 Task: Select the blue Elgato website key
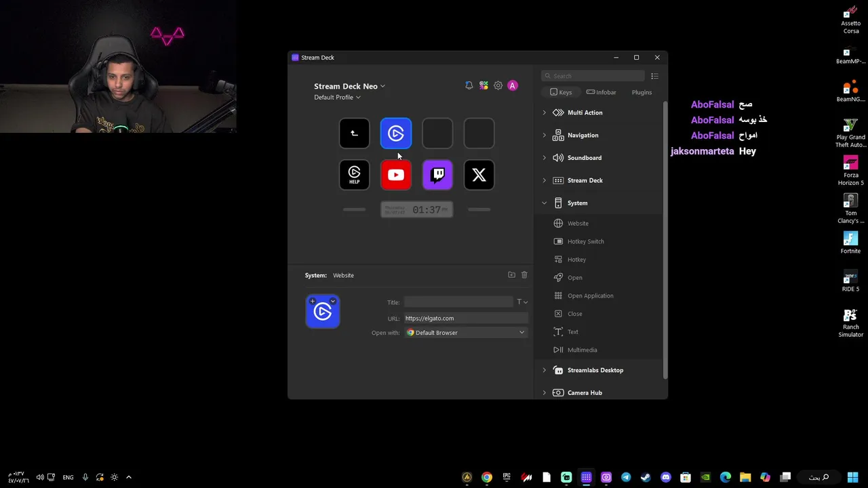pyautogui.click(x=396, y=134)
